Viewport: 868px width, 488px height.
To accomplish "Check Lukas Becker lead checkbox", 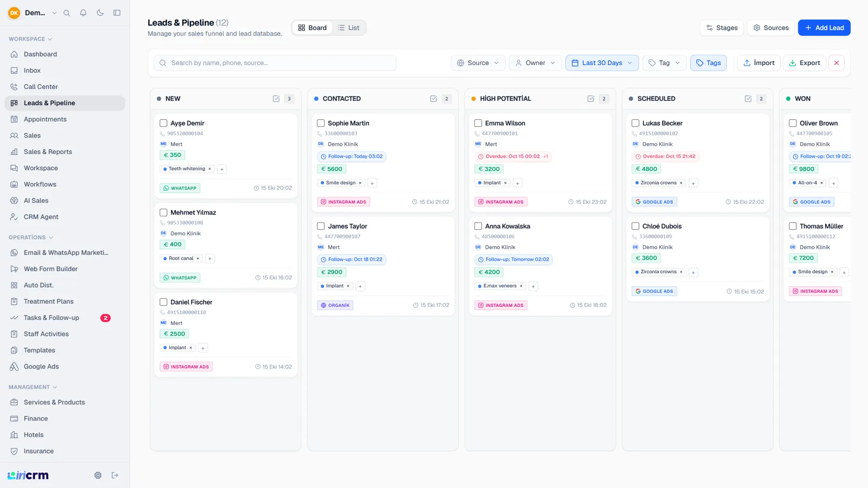I will (635, 123).
